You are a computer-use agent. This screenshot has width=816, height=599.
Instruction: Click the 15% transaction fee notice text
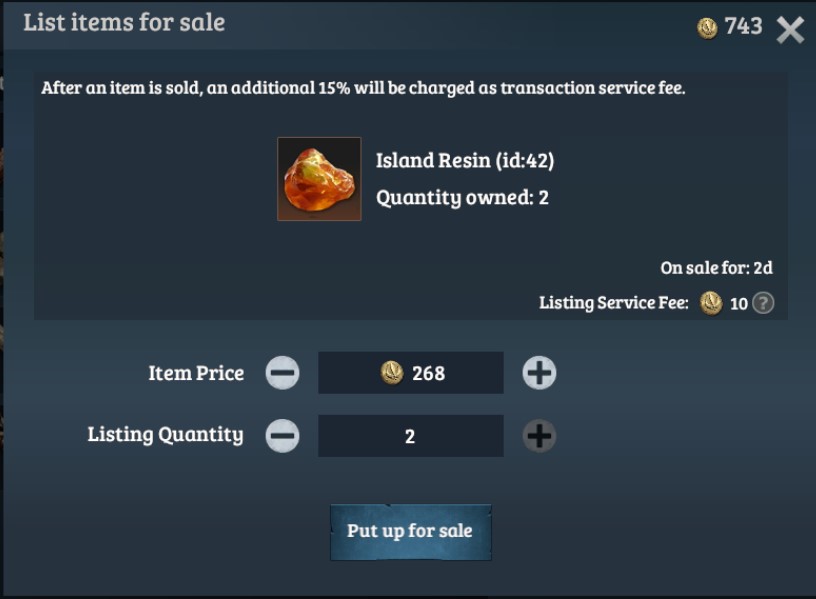pos(363,88)
